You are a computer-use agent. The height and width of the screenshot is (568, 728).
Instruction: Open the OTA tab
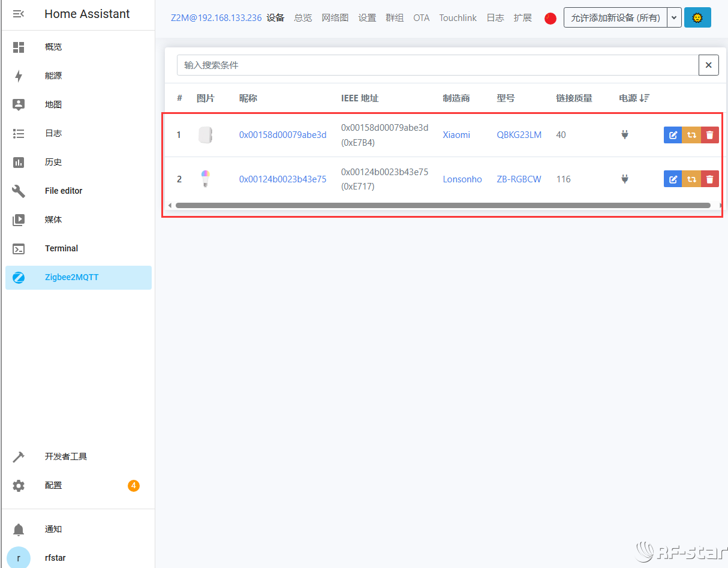(x=421, y=18)
